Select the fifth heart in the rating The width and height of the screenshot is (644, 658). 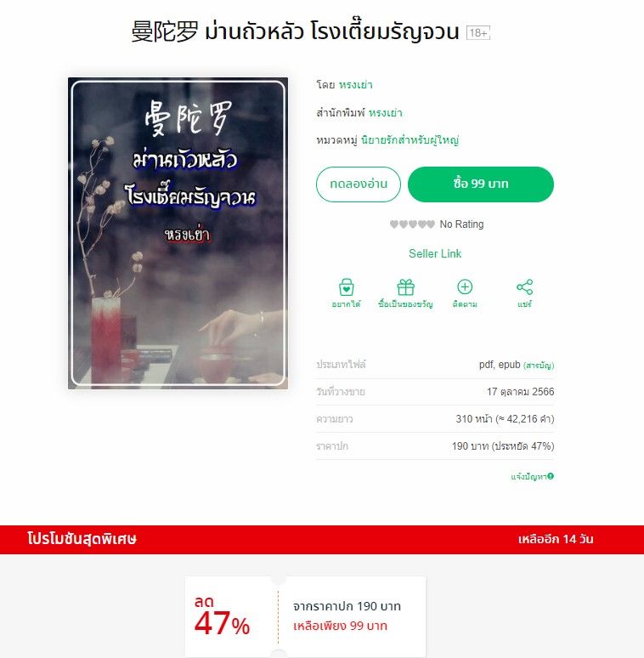[x=431, y=224]
